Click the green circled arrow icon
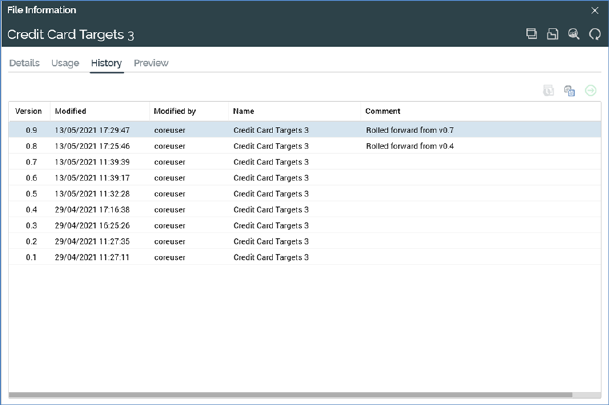 pos(591,90)
